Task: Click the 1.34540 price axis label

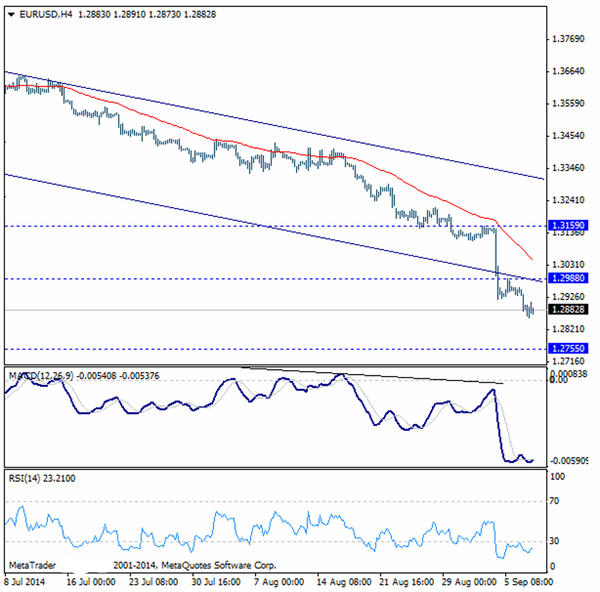Action: [x=569, y=135]
